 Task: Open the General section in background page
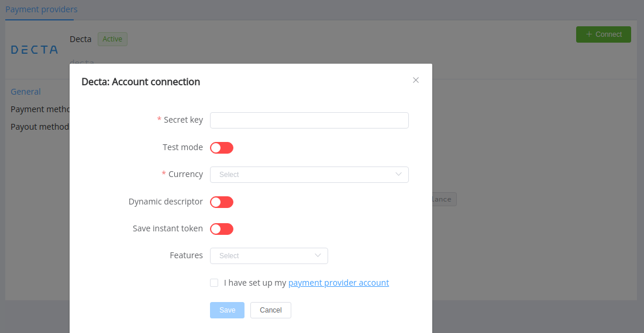tap(26, 92)
